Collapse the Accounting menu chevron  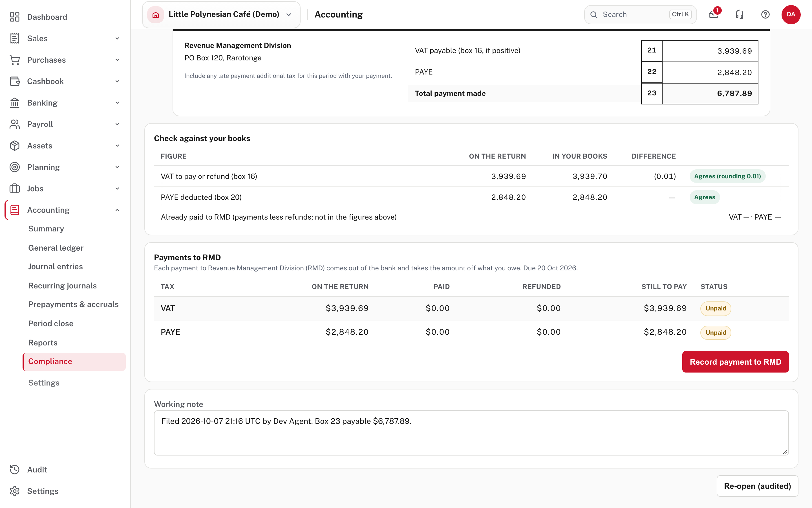point(117,210)
